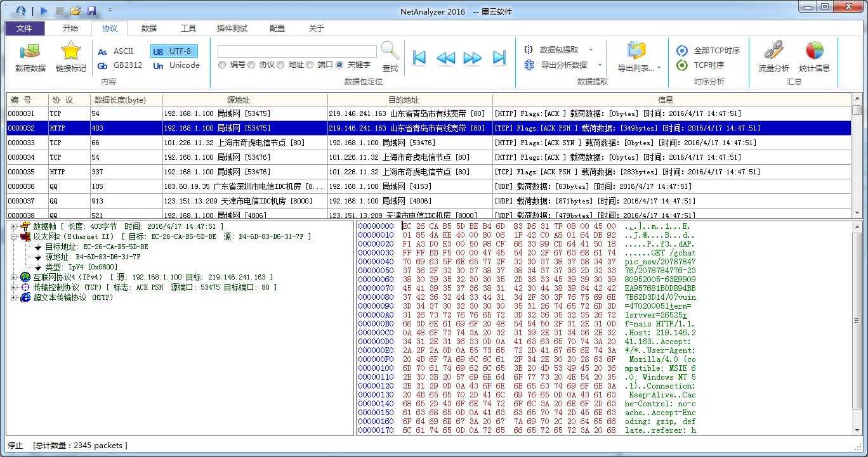Start capture using the blue play icon
The image size is (868, 457).
[x=44, y=11]
